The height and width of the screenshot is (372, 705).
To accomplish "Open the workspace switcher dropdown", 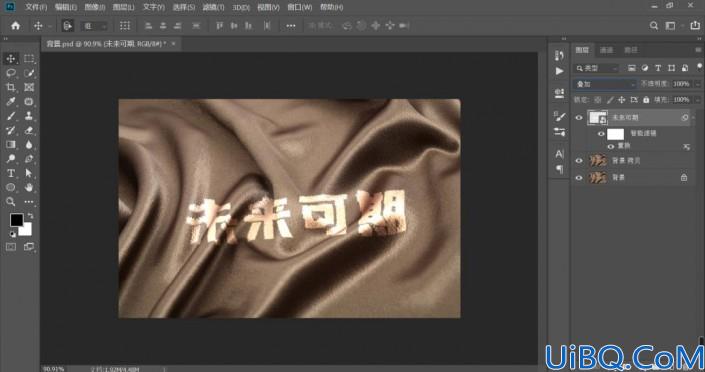I will 670,26.
